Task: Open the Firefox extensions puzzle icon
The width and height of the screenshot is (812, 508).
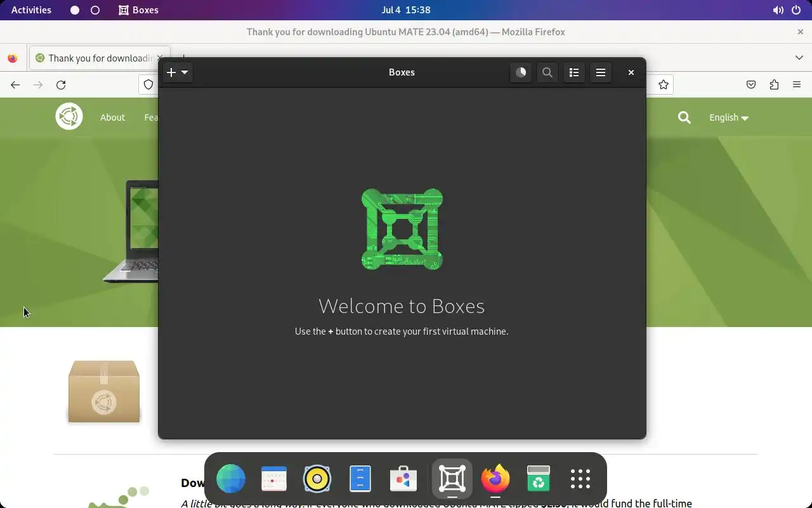Action: tap(774, 85)
